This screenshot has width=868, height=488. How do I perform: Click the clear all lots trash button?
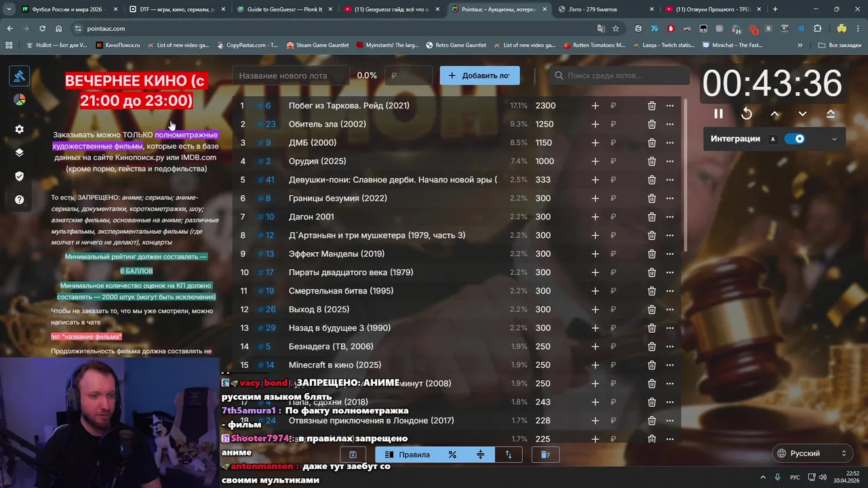pos(545,455)
